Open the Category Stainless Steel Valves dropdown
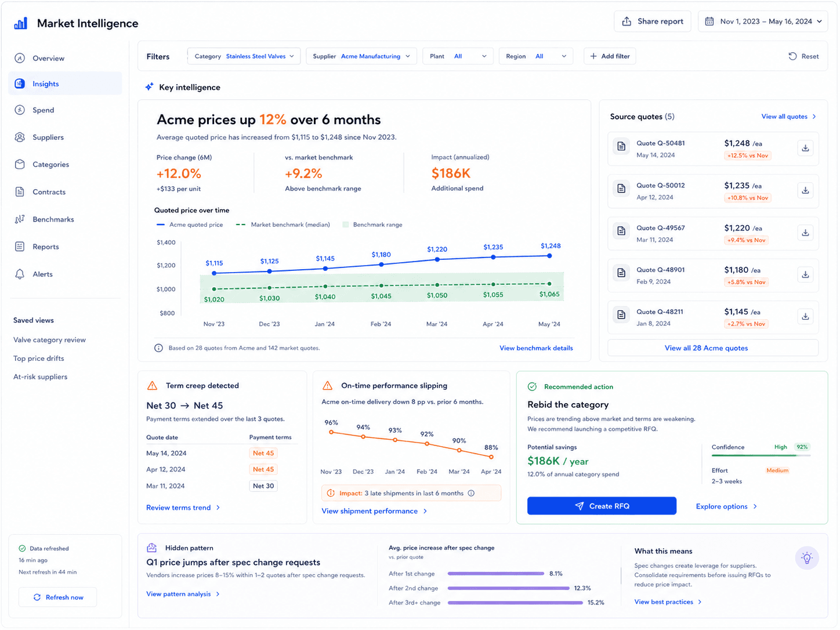 (x=244, y=56)
